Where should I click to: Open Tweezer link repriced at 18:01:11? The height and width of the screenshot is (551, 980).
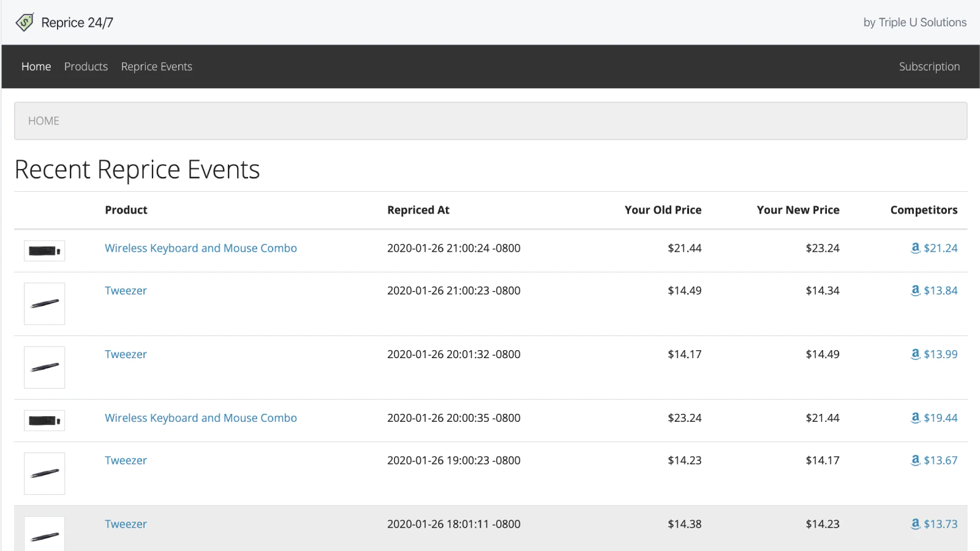click(126, 524)
